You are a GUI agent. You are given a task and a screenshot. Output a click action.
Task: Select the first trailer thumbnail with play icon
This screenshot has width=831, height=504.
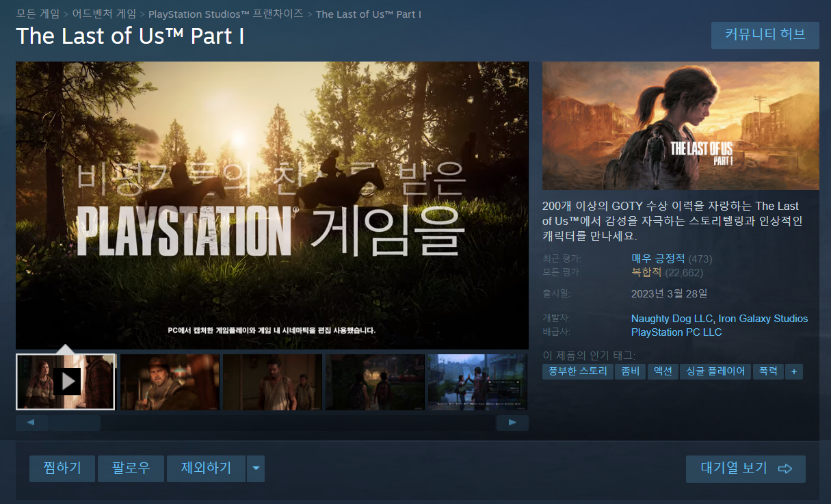coord(66,382)
